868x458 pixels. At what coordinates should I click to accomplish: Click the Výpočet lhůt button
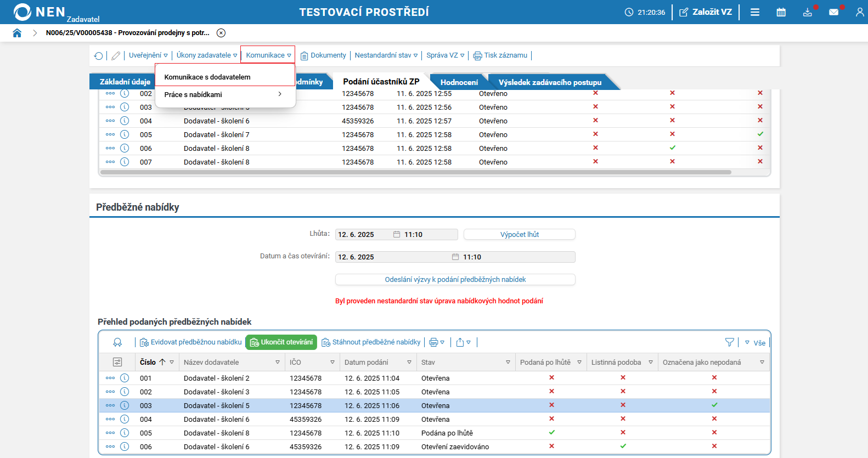519,235
